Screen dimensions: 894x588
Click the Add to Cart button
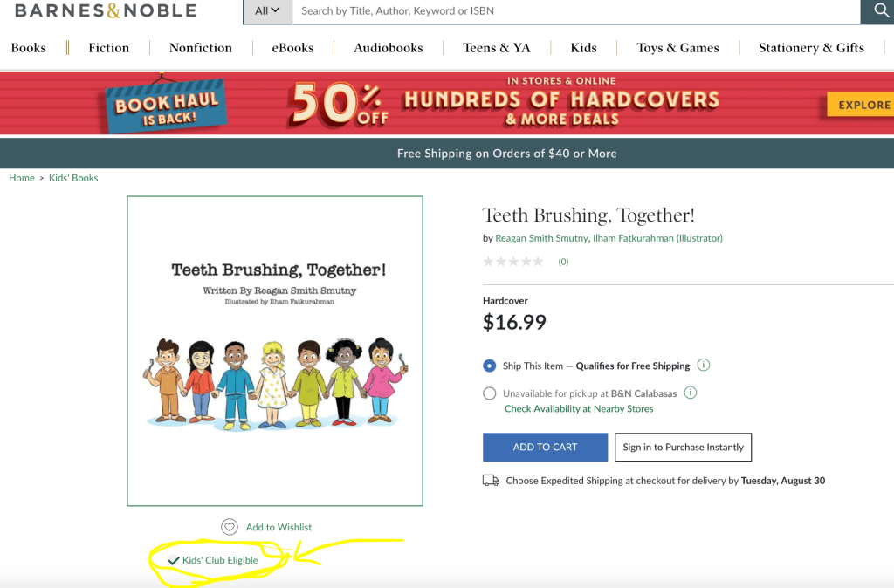[545, 448]
